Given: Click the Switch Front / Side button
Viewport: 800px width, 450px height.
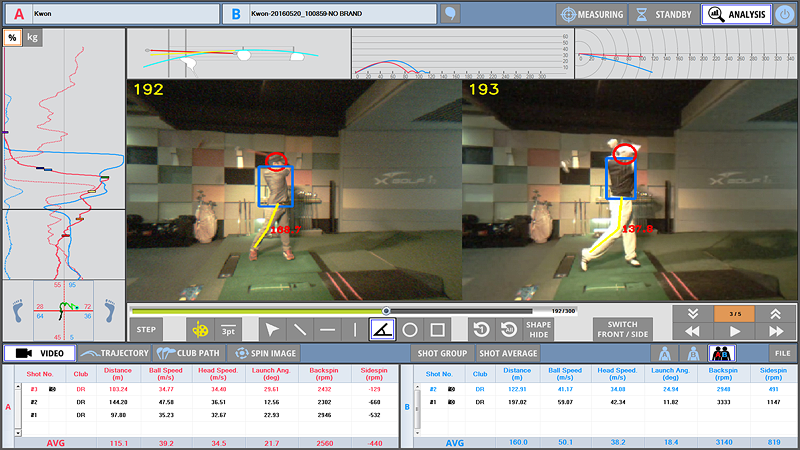Looking at the screenshot, I should tap(622, 330).
